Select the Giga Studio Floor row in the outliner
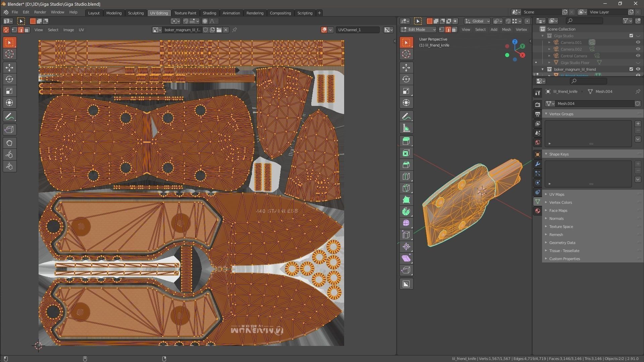 pyautogui.click(x=587, y=63)
